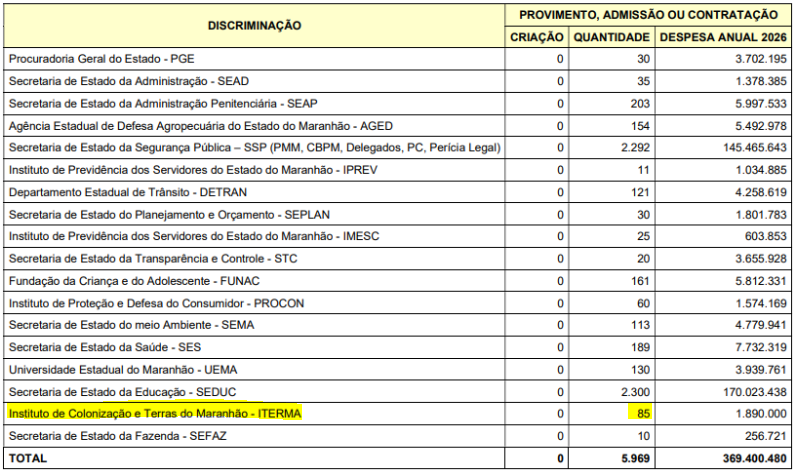Click the DISCRIMINAÇÃO column header

click(x=255, y=25)
